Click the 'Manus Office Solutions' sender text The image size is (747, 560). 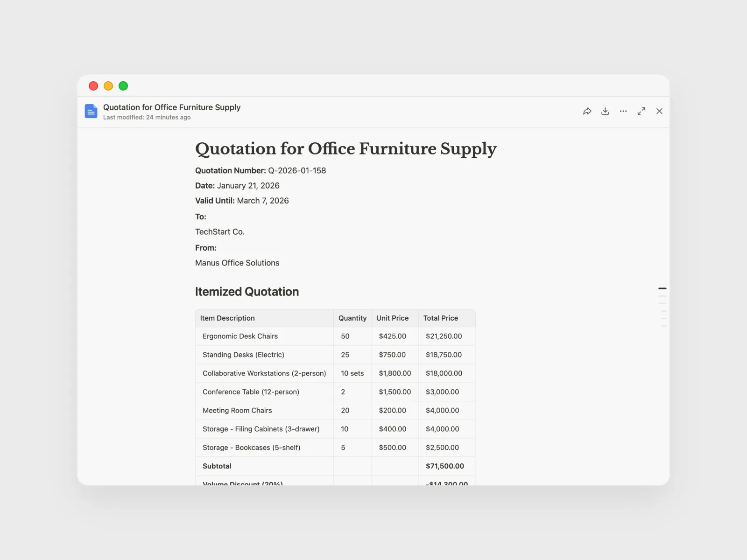(237, 263)
